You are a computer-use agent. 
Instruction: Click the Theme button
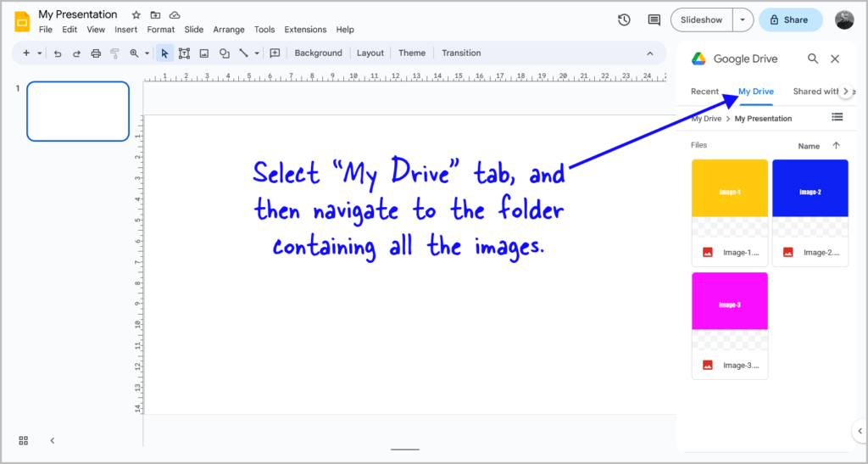tap(412, 53)
